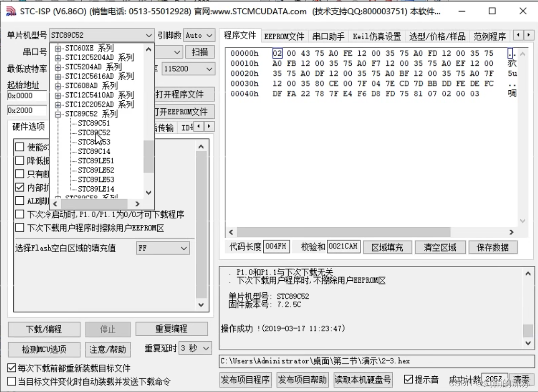Select the 硬件选项 tab
The width and height of the screenshot is (538, 392).
coord(29,127)
